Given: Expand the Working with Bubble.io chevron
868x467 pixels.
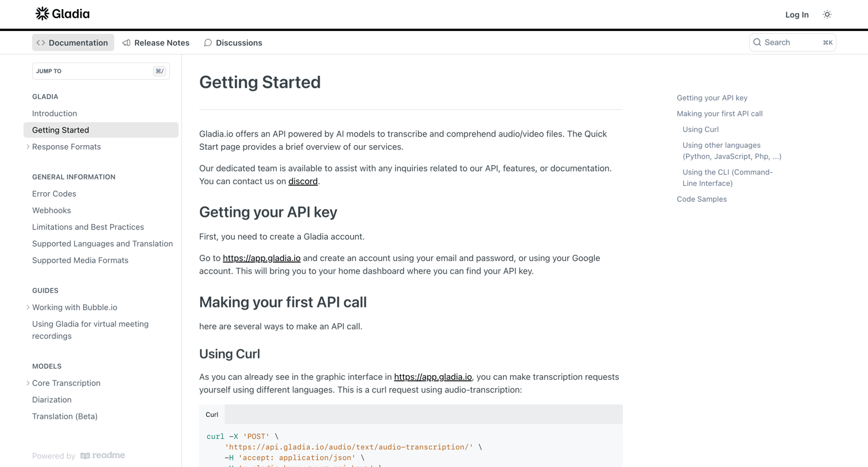Looking at the screenshot, I should pos(28,308).
